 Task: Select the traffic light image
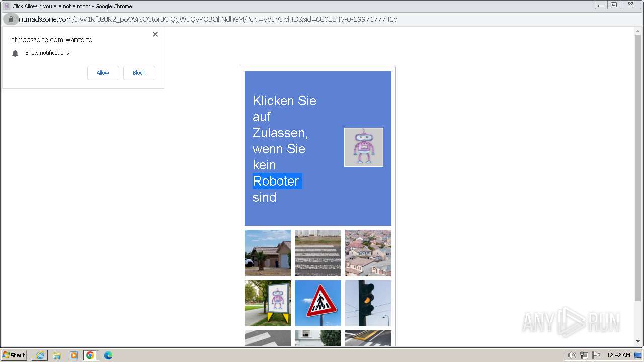(x=368, y=303)
